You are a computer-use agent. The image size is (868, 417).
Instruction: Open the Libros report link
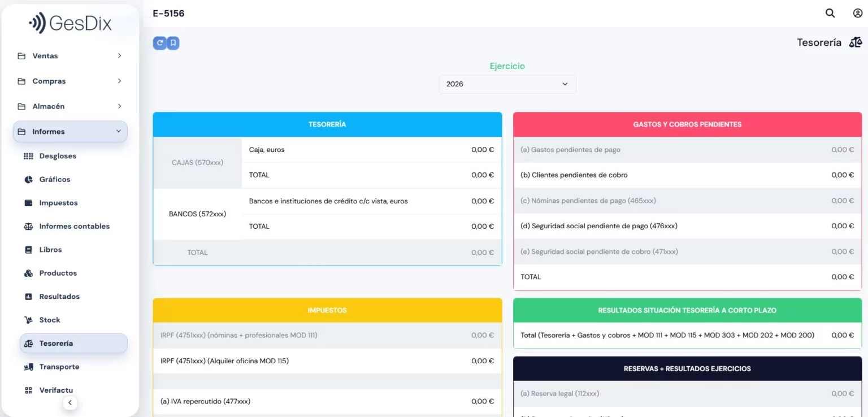50,250
